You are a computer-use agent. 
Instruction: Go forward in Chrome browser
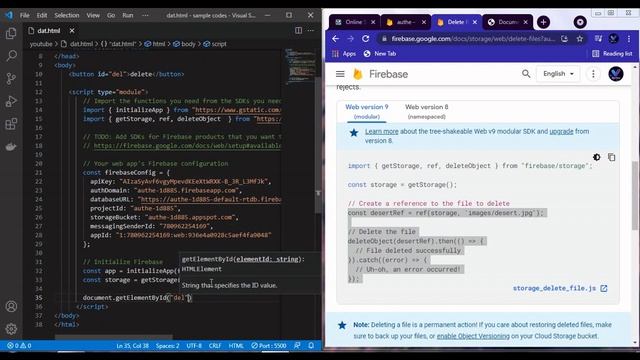point(351,39)
